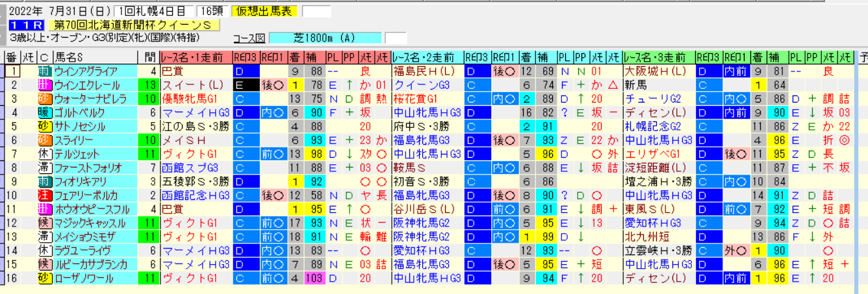Click the 1回札幌4日目 meeting field

153,11
